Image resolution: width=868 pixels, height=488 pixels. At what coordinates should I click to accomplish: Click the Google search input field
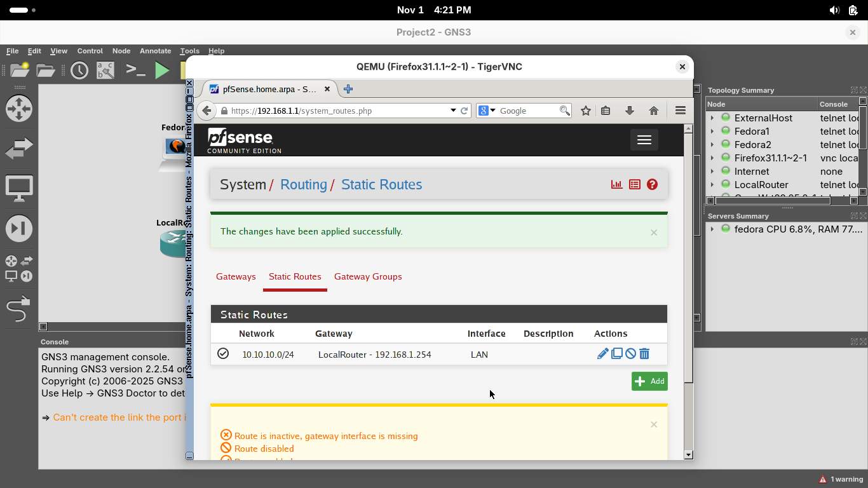(527, 111)
